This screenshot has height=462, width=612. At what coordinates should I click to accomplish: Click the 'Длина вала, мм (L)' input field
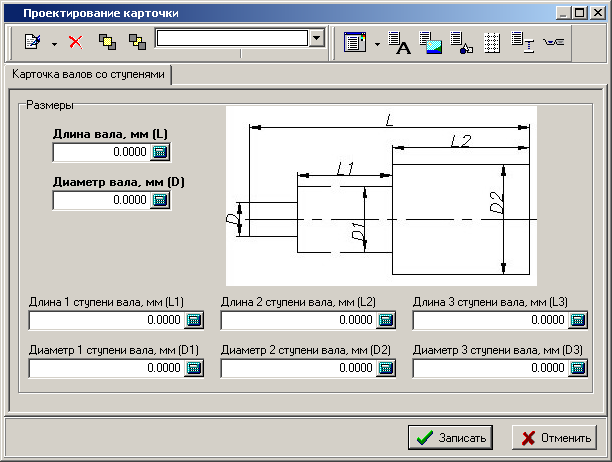101,152
